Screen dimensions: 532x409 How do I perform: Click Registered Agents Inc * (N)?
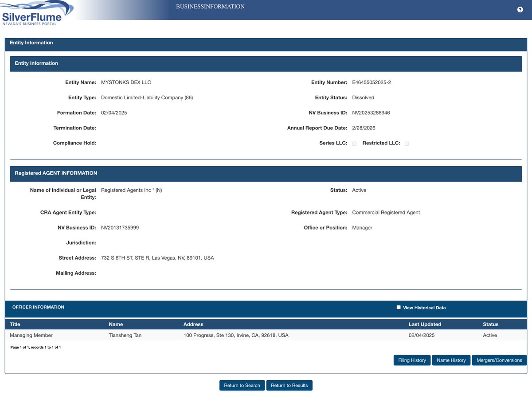(132, 190)
